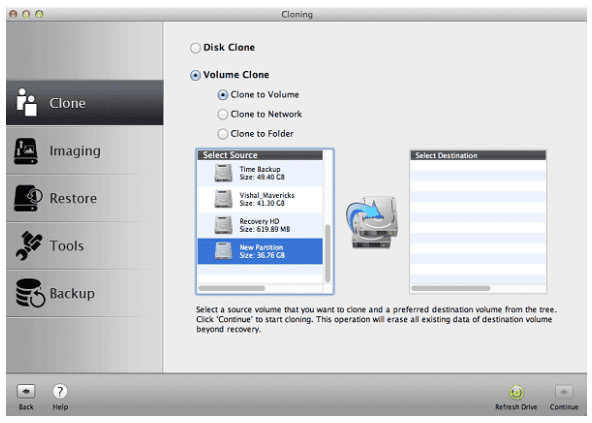Select Vishal_Mavericks volume as source
This screenshot has width=592, height=423.
click(x=260, y=199)
